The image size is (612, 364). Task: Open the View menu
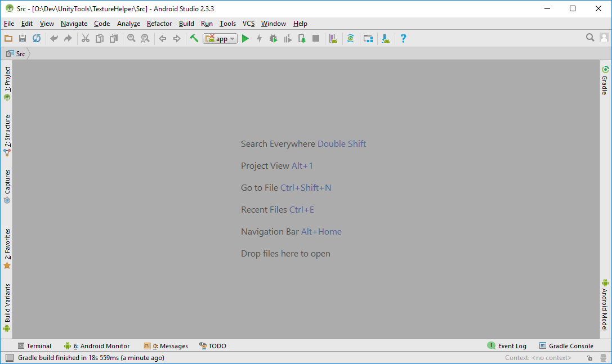tap(47, 24)
